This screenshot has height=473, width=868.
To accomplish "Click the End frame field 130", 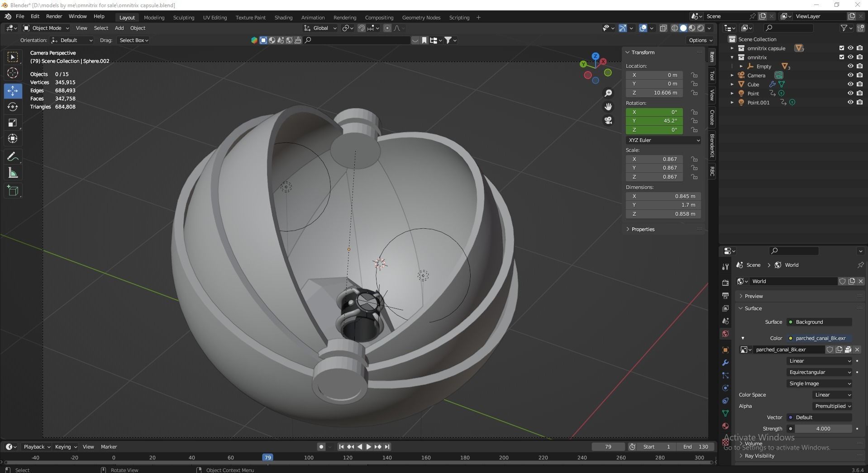I will pyautogui.click(x=696, y=447).
